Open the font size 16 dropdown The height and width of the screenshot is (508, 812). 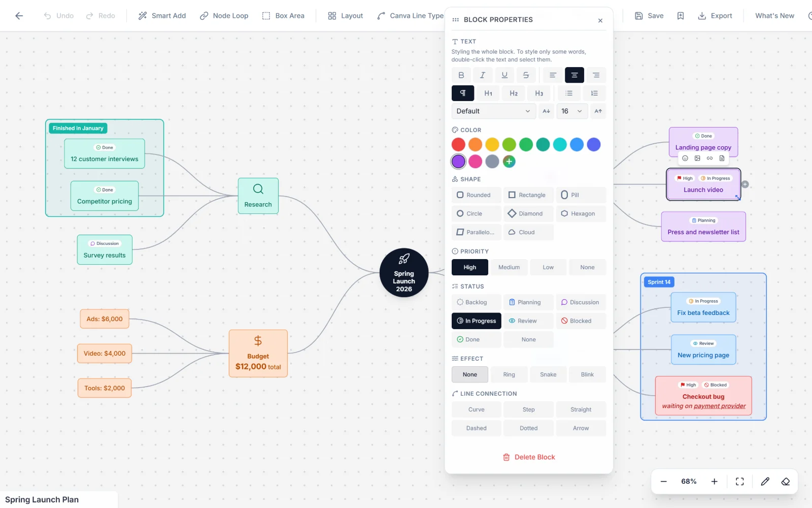click(x=572, y=111)
